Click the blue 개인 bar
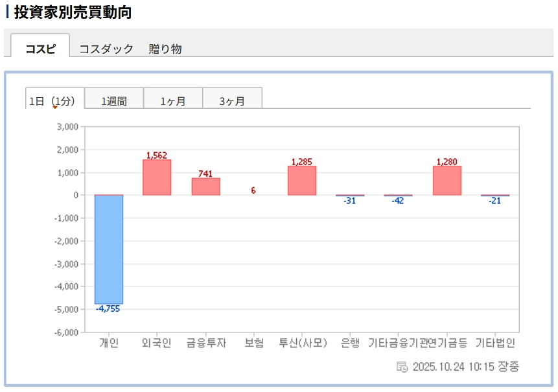Screen dimensions: 558x392 click(108, 249)
